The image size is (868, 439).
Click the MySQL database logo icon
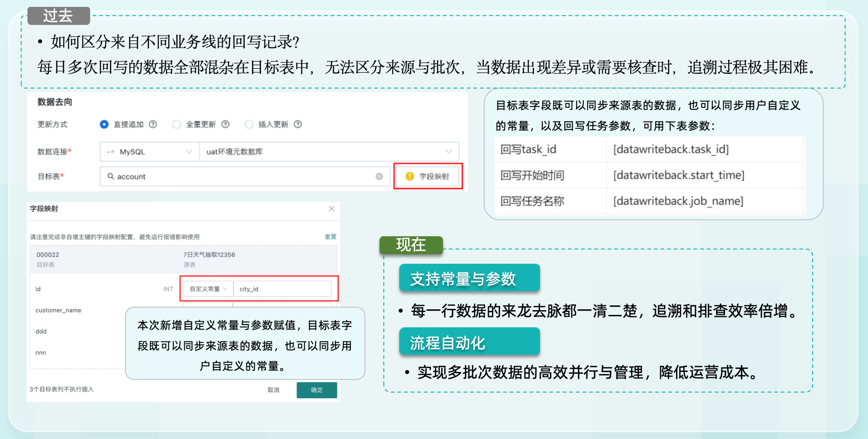tap(111, 152)
